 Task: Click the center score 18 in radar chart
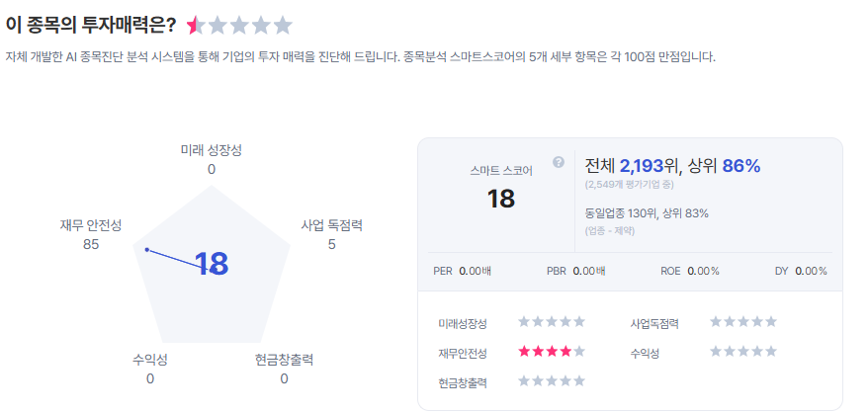tap(212, 264)
